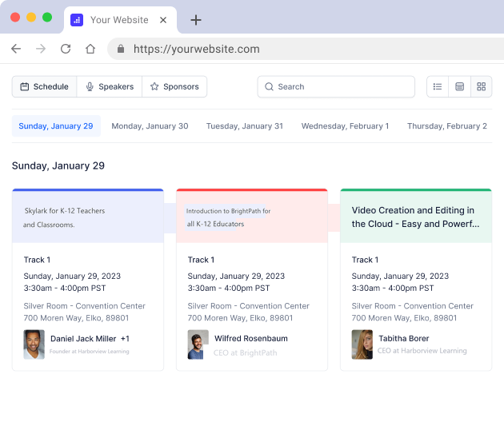Click the calendar icon on Schedule
The image size is (504, 430).
click(x=25, y=86)
